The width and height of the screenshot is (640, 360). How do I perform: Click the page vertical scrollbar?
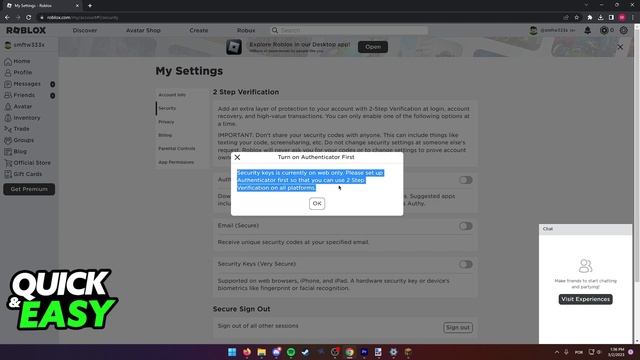[x=637, y=155]
